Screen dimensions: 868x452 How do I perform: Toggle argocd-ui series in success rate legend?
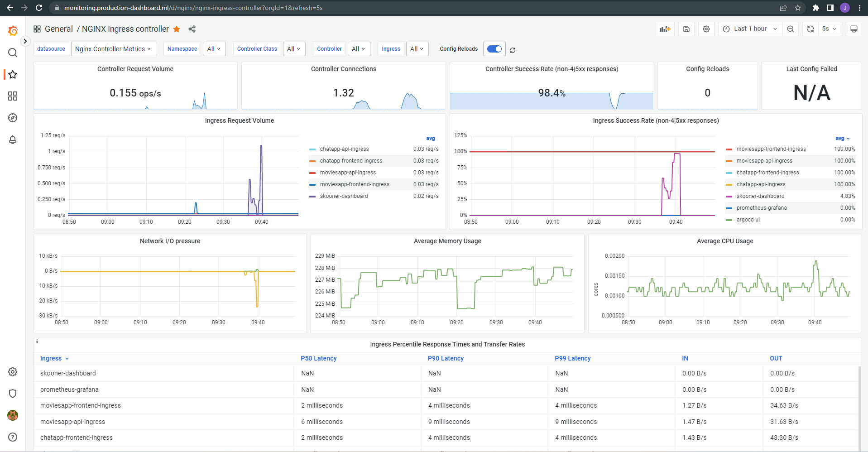(748, 220)
